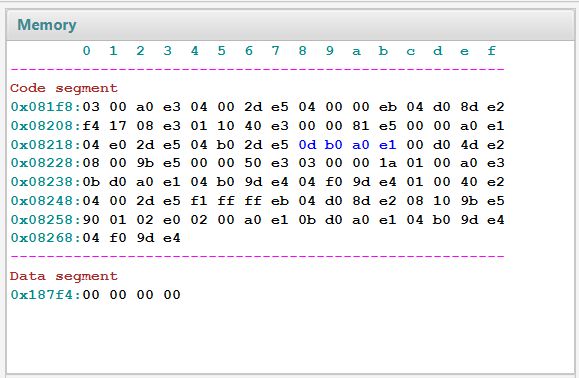The image size is (579, 378).
Task: Select first 00 byte in data segment
Action: pos(91,295)
